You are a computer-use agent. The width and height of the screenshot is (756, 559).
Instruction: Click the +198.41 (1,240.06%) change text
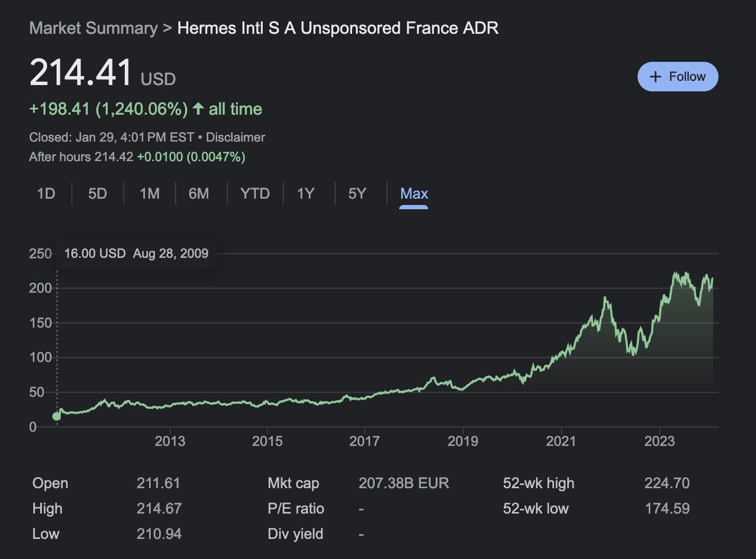click(108, 109)
